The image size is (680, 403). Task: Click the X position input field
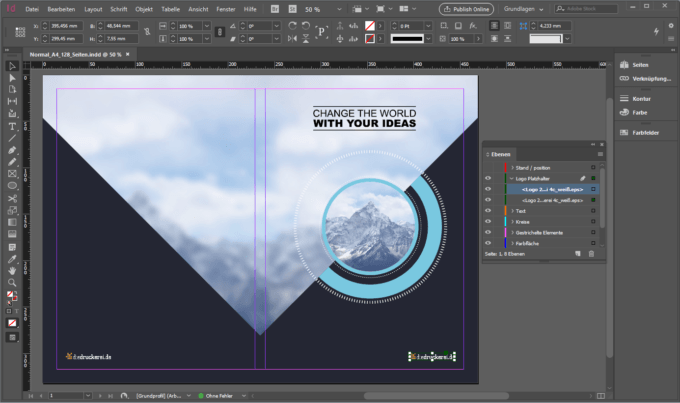66,26
